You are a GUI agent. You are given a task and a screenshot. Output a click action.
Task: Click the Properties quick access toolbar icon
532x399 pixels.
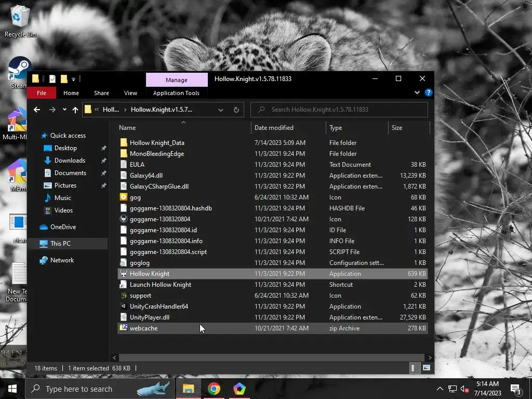(x=52, y=79)
